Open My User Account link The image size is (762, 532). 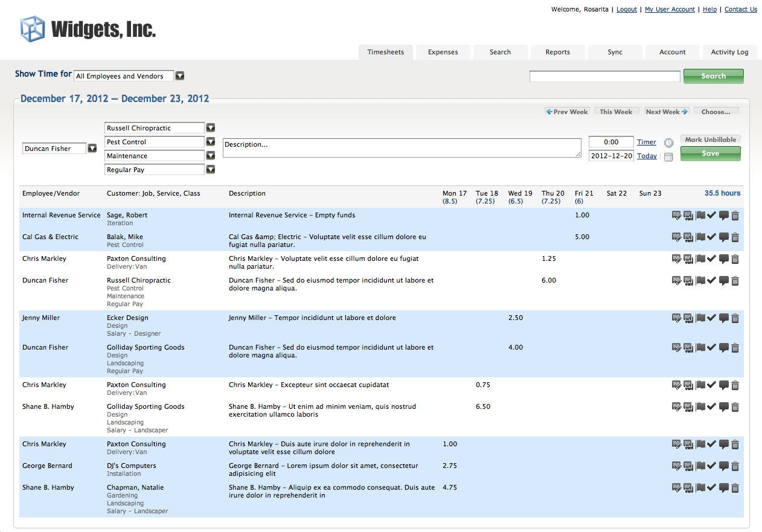[x=670, y=10]
